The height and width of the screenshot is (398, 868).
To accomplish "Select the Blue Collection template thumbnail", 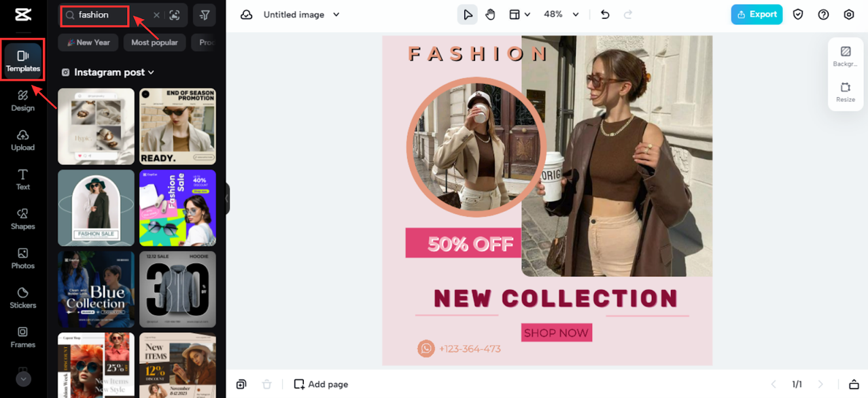I will tap(96, 289).
